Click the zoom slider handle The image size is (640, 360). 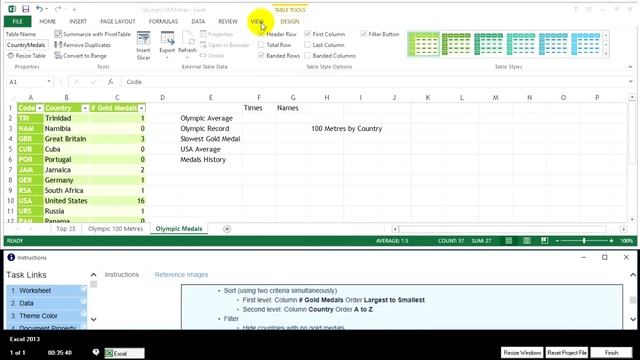coord(584,241)
